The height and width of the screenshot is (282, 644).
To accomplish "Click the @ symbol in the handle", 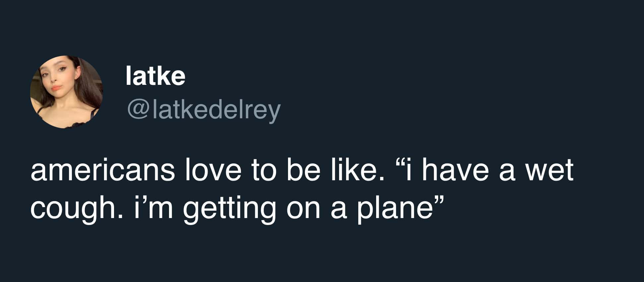I will [x=137, y=110].
